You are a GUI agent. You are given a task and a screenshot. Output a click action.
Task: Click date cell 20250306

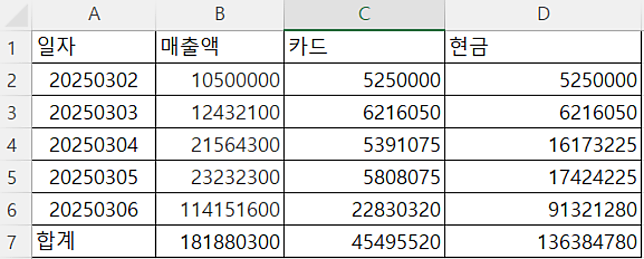click(94, 208)
